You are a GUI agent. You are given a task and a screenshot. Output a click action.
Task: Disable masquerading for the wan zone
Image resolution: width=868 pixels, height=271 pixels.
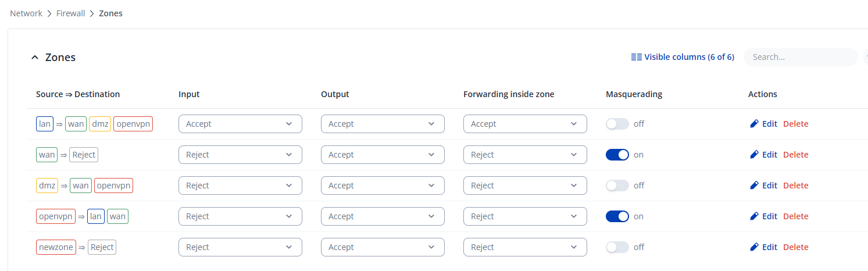click(617, 155)
